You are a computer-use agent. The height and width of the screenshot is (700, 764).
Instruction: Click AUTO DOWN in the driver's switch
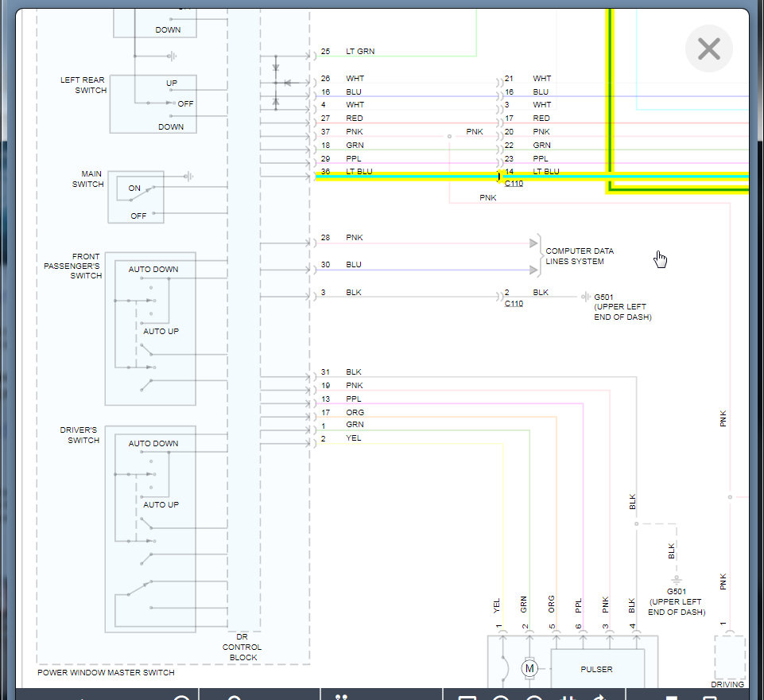[x=153, y=443]
